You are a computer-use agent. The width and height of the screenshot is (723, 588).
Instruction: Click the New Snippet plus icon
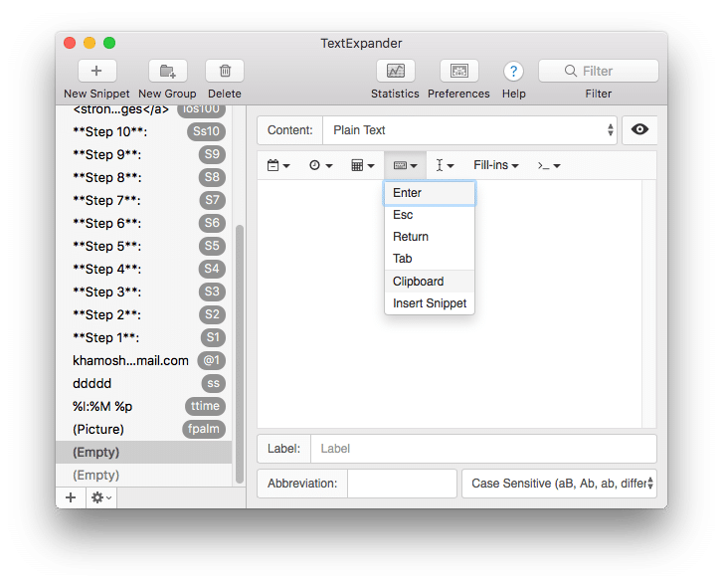[96, 71]
